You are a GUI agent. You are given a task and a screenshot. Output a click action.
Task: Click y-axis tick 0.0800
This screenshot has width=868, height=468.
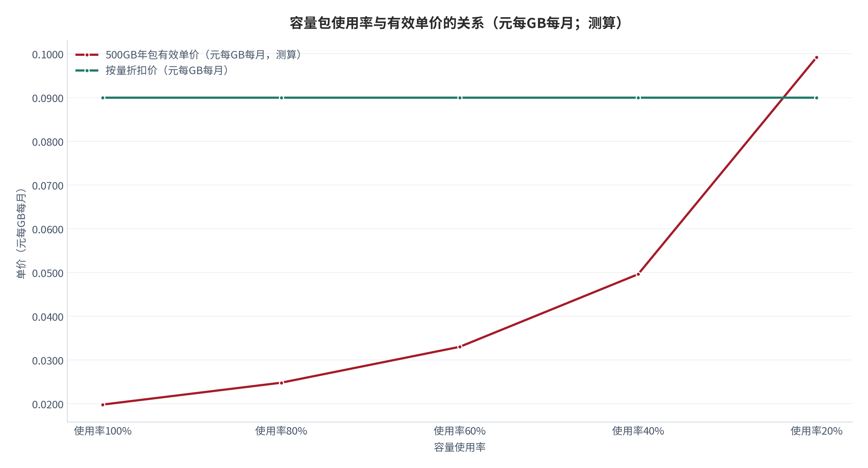(x=48, y=142)
